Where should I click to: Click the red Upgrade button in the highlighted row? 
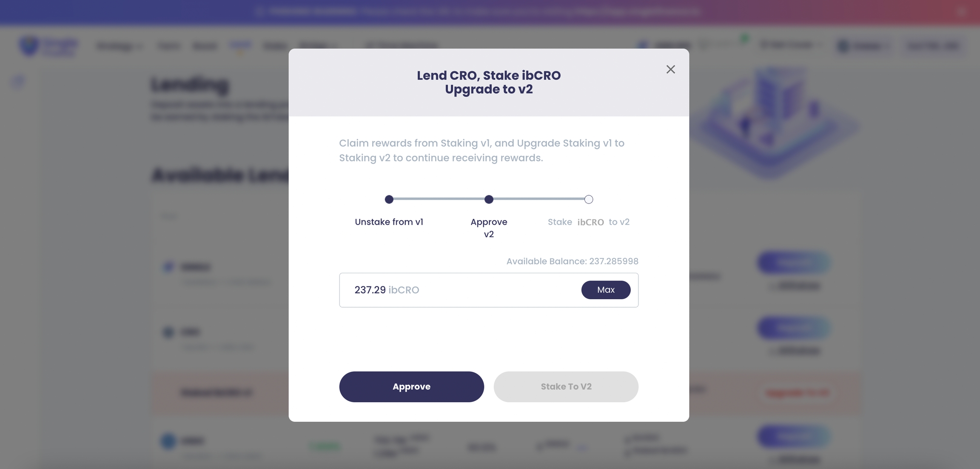tap(797, 392)
